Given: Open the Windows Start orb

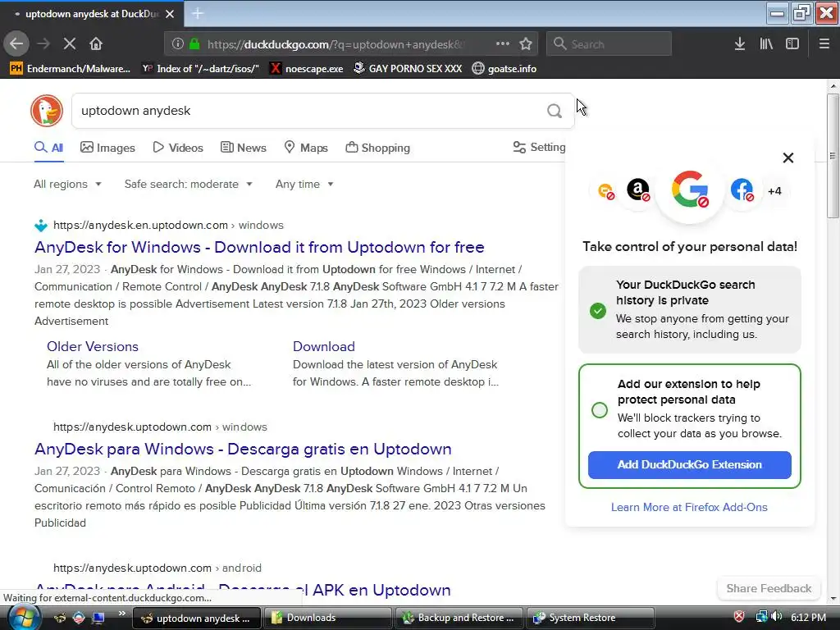Looking at the screenshot, I should (x=24, y=618).
